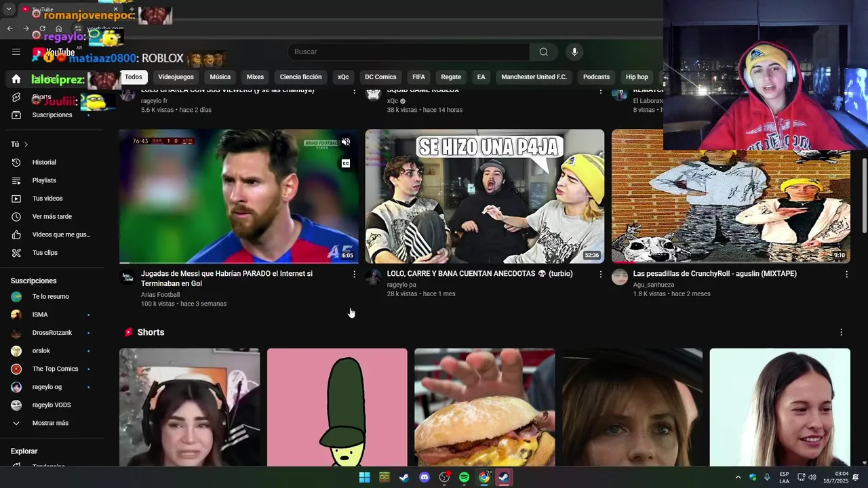Open new browser tab with plus

132,9
